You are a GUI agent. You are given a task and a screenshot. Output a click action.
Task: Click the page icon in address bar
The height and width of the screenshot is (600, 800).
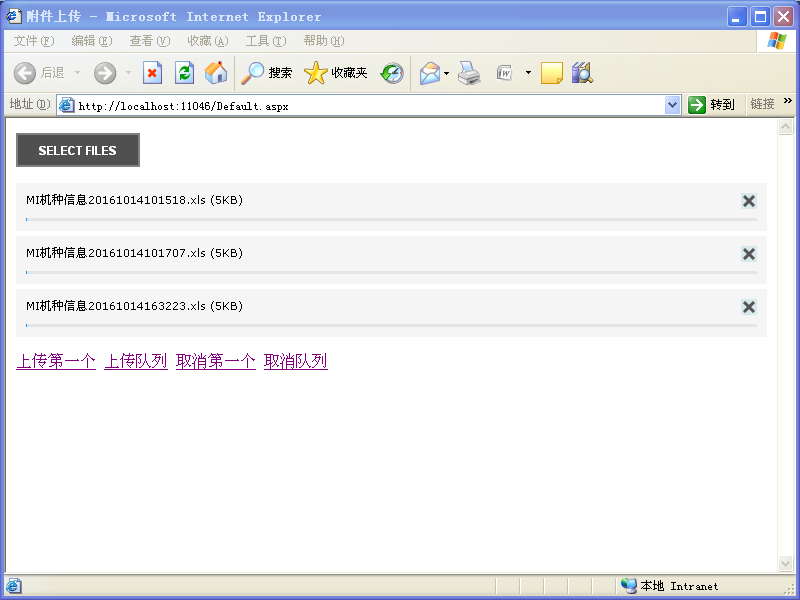pyautogui.click(x=66, y=105)
